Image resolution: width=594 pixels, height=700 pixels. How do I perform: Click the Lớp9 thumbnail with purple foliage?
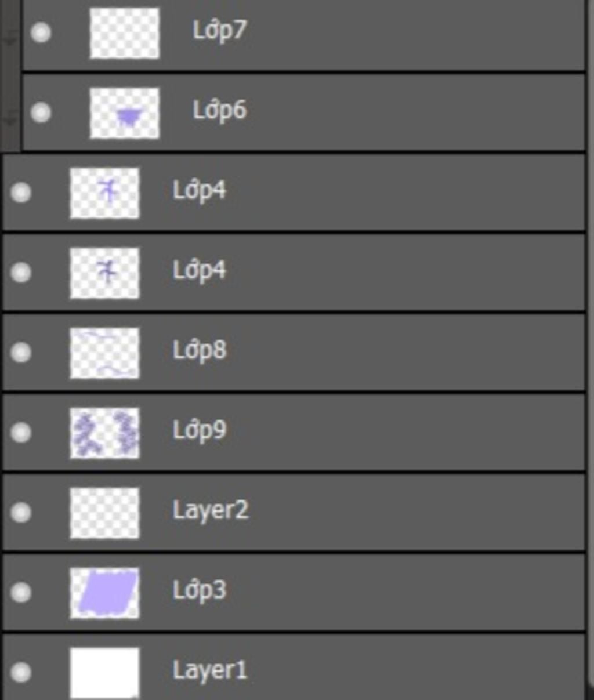tap(105, 433)
